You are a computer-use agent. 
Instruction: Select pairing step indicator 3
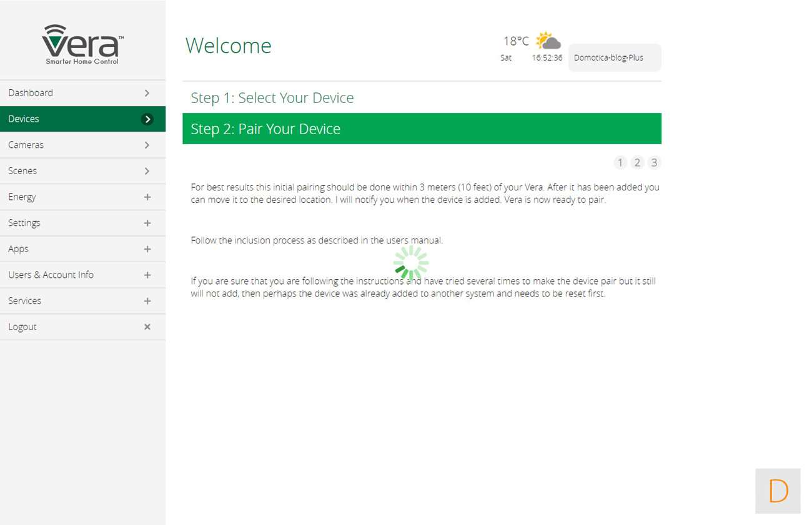click(654, 163)
